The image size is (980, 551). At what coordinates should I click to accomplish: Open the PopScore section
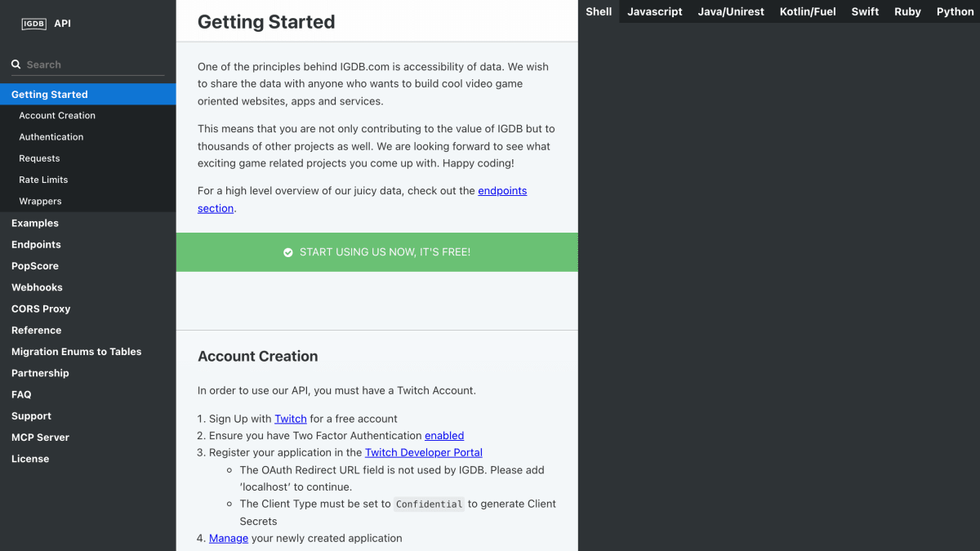87,266
